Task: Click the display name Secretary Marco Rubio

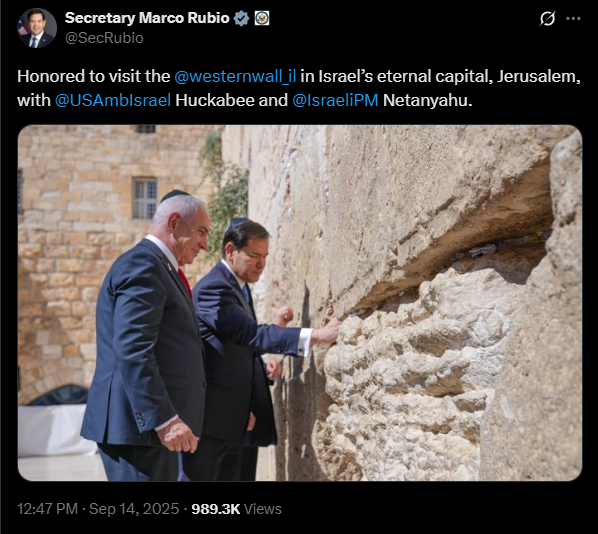Action: pyautogui.click(x=147, y=18)
